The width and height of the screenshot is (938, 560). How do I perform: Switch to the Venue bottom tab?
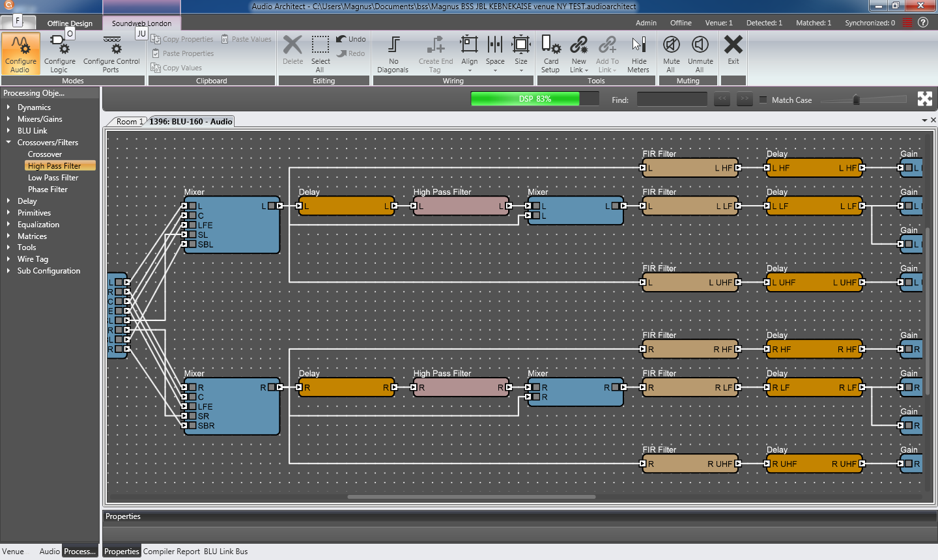(x=13, y=551)
